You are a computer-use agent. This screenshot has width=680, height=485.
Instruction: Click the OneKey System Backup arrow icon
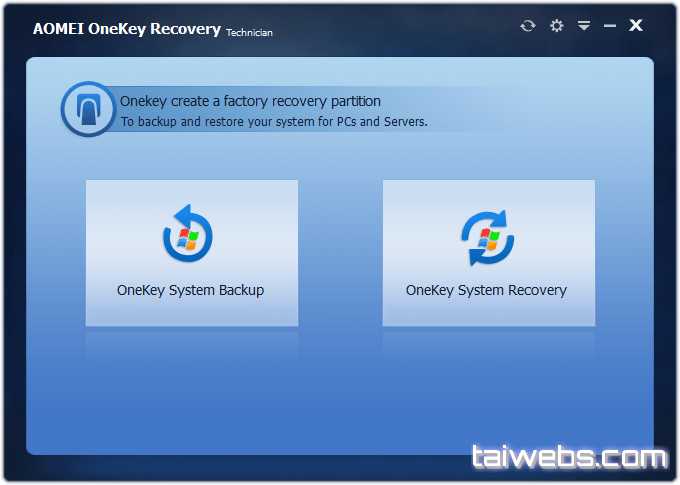pyautogui.click(x=189, y=236)
